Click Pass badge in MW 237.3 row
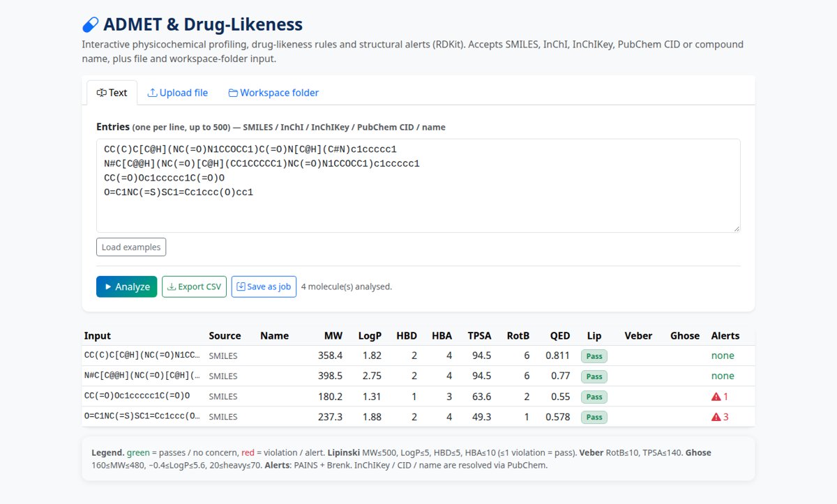Screen dimensions: 837x504 pos(594,418)
